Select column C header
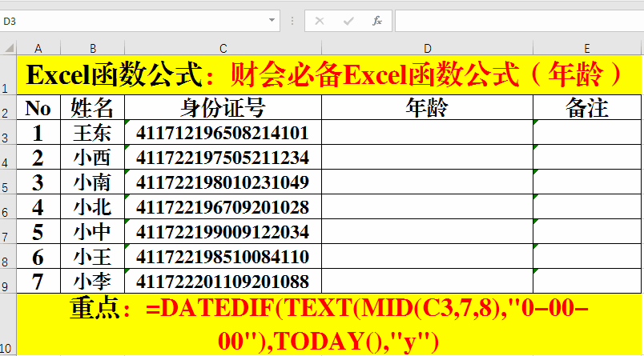Viewport: 644px width, 356px height. [223, 48]
